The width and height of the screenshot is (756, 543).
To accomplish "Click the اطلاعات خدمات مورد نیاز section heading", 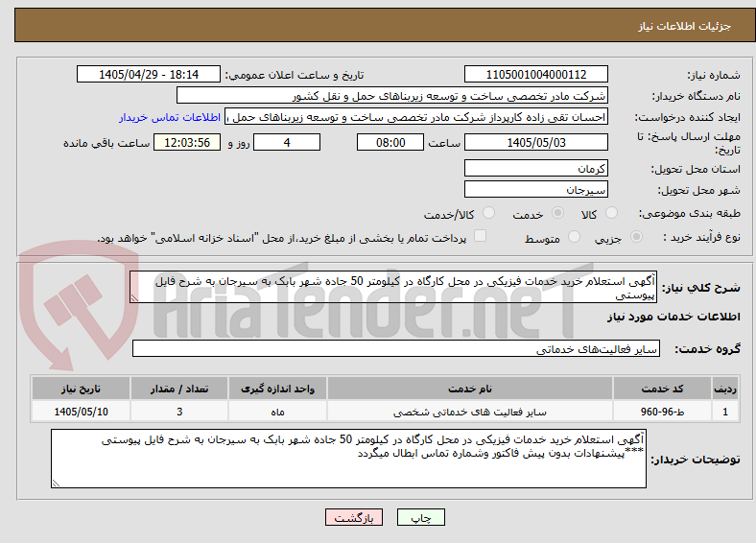I will coord(673,317).
